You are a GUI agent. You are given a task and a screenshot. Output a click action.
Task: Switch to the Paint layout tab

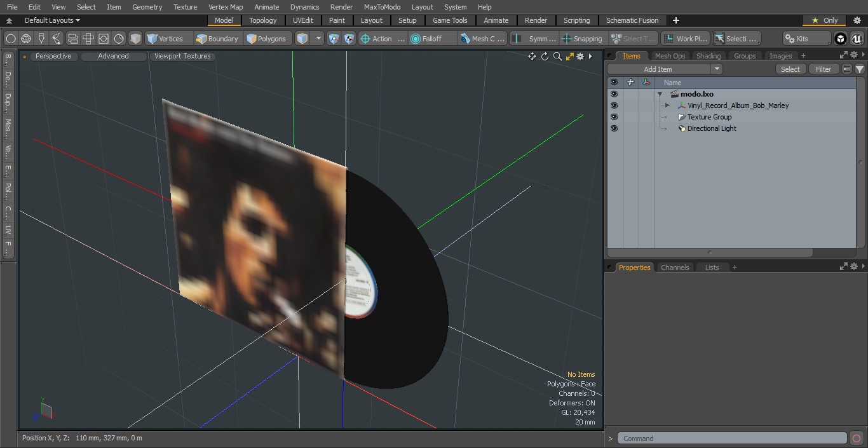click(x=337, y=20)
